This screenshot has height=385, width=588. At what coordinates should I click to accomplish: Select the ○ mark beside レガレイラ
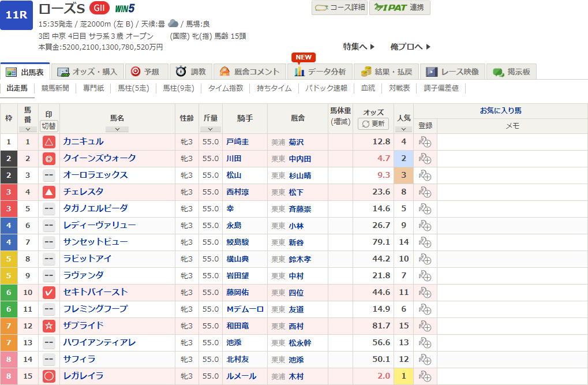(48, 376)
